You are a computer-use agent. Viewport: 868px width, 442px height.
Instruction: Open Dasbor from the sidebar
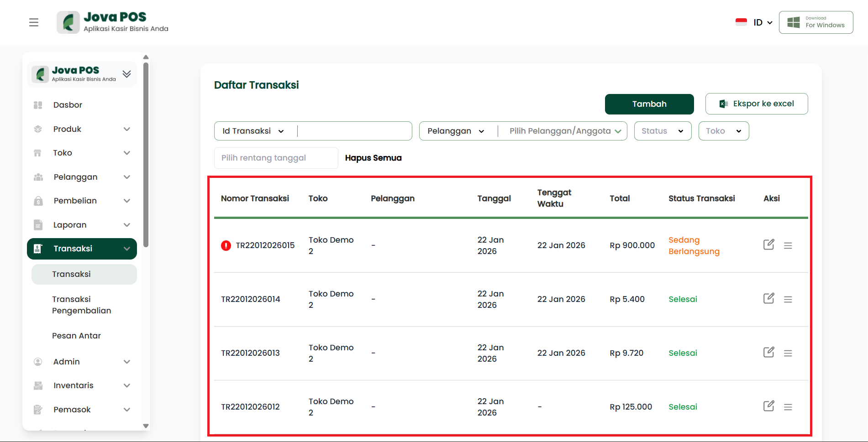pyautogui.click(x=68, y=105)
